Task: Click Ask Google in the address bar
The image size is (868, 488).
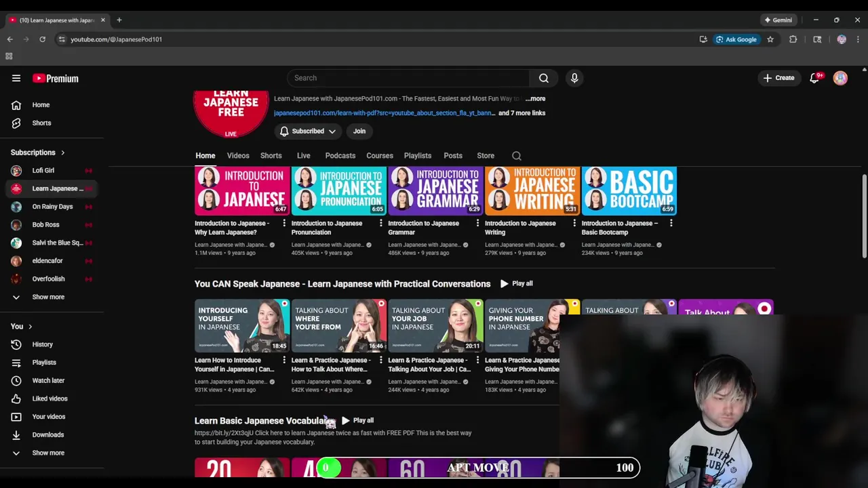Action: 736,39
